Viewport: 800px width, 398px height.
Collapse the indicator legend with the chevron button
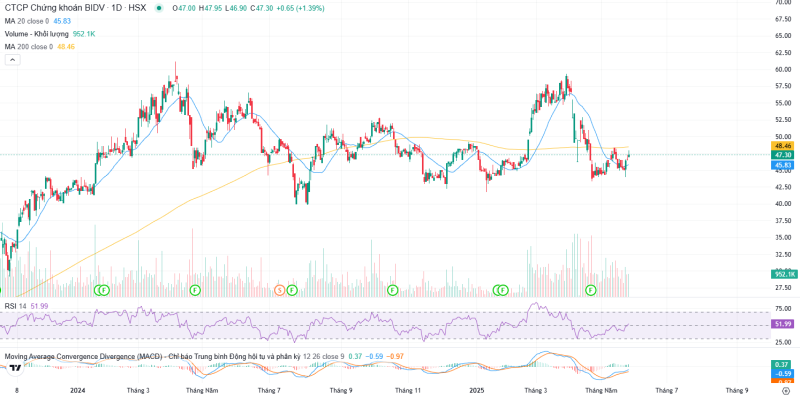coord(13,60)
